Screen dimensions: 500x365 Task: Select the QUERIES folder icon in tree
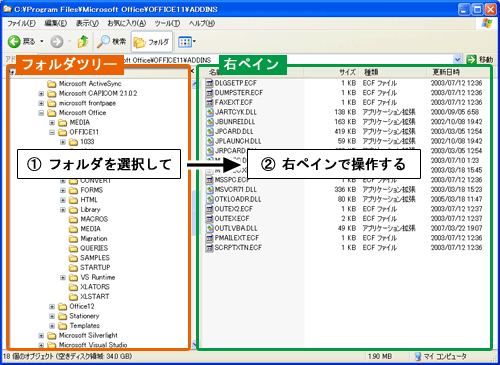click(73, 248)
